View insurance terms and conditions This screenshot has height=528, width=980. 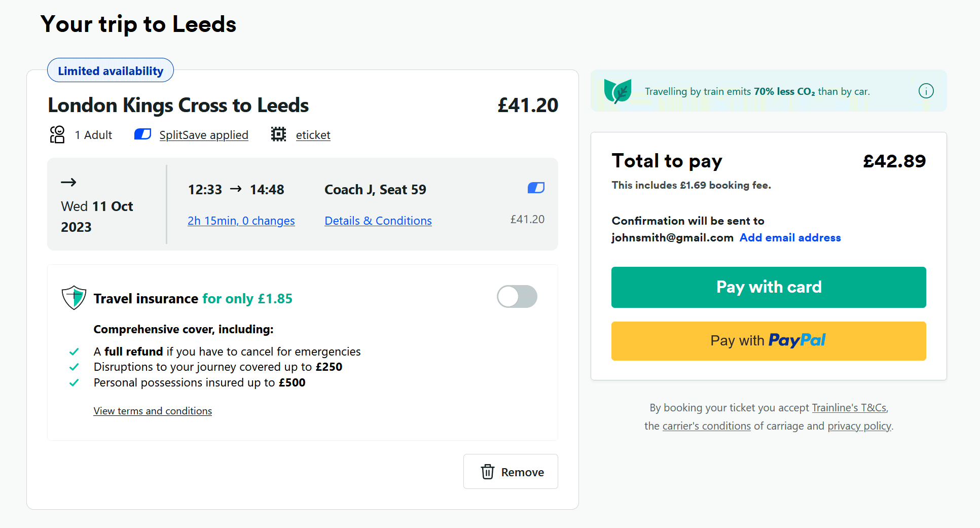(x=152, y=411)
